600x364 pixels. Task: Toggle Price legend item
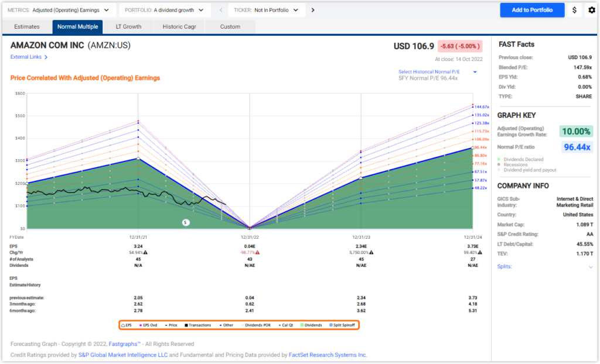171,325
